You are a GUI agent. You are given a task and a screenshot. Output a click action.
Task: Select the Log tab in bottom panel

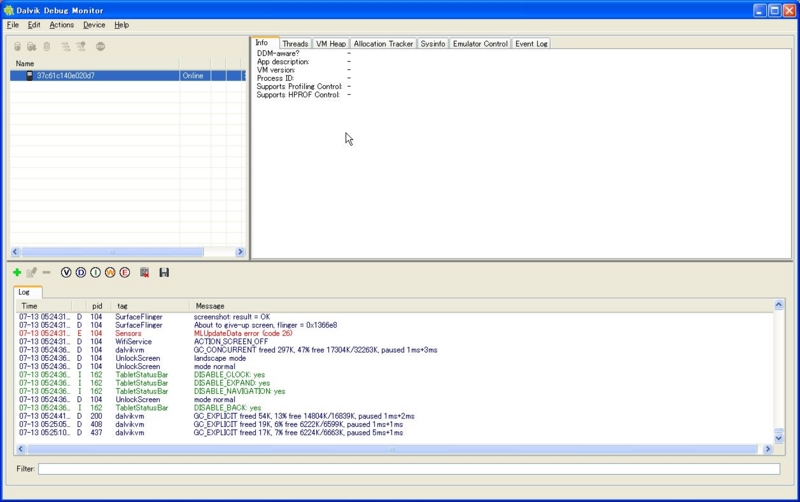point(28,292)
